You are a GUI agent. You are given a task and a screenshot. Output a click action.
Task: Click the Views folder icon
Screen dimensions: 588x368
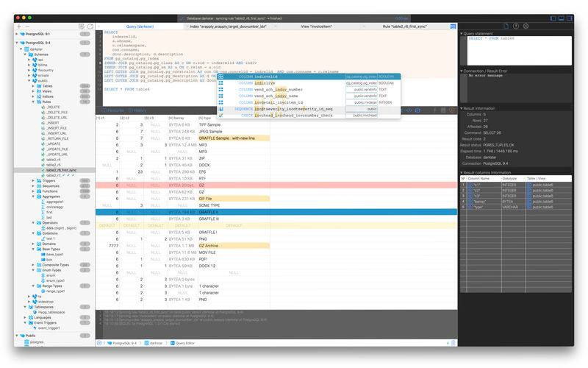39,91
